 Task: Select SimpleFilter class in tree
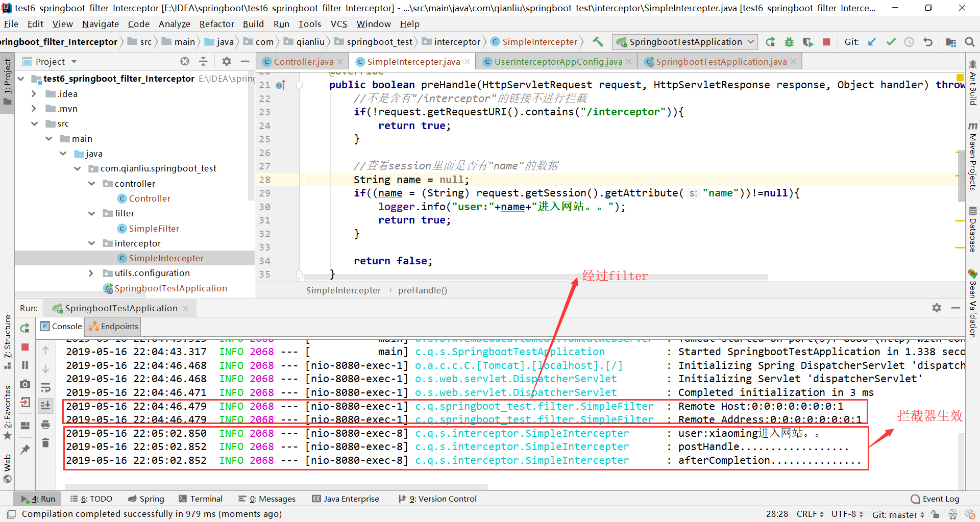point(153,229)
